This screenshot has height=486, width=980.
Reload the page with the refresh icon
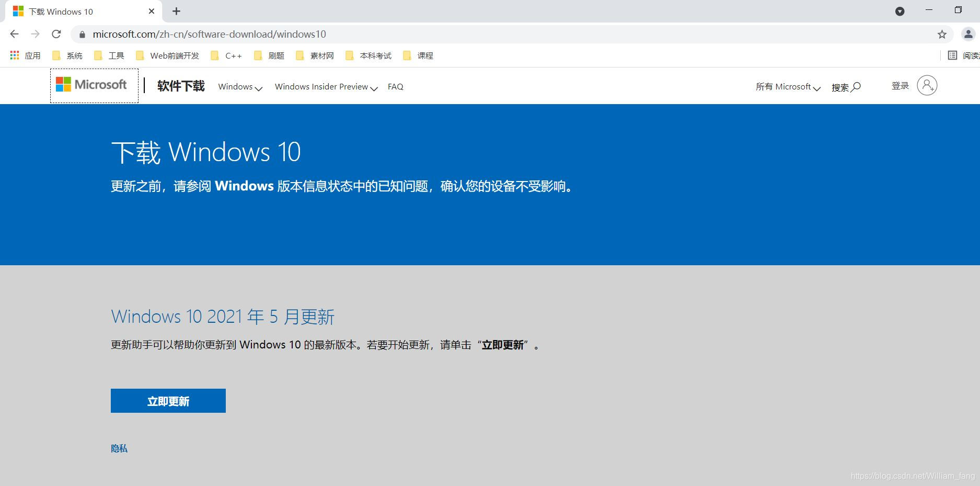click(56, 34)
